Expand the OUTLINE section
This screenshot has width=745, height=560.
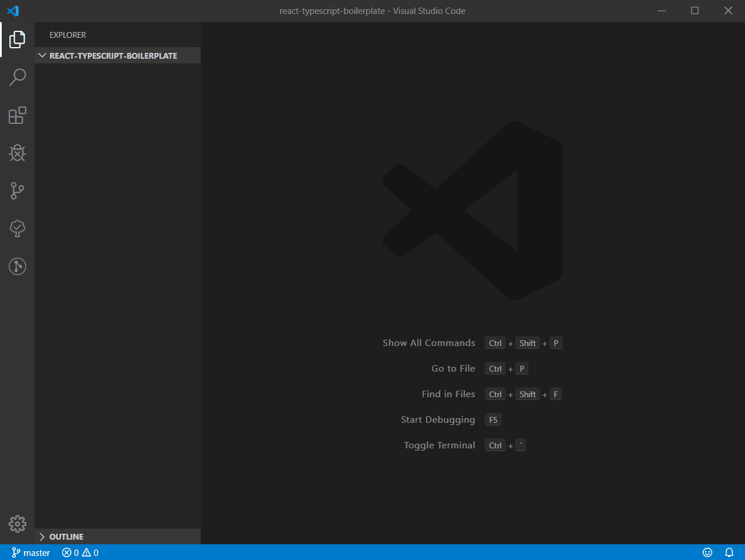118,537
